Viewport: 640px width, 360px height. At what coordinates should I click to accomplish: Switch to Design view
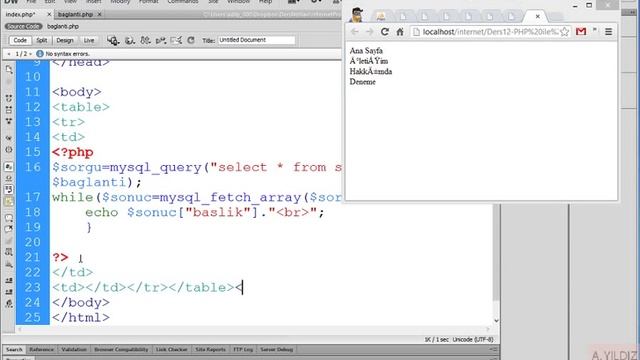pyautogui.click(x=64, y=40)
